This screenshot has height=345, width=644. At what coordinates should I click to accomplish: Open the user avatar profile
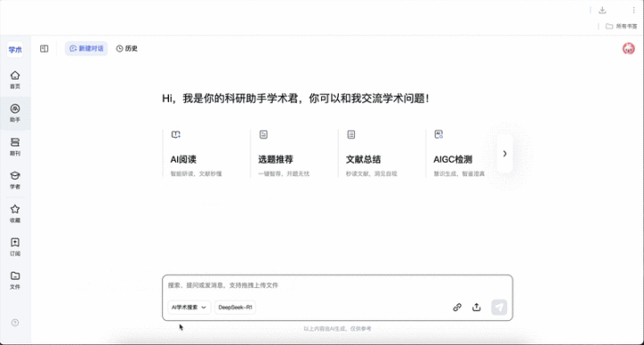[x=629, y=48]
